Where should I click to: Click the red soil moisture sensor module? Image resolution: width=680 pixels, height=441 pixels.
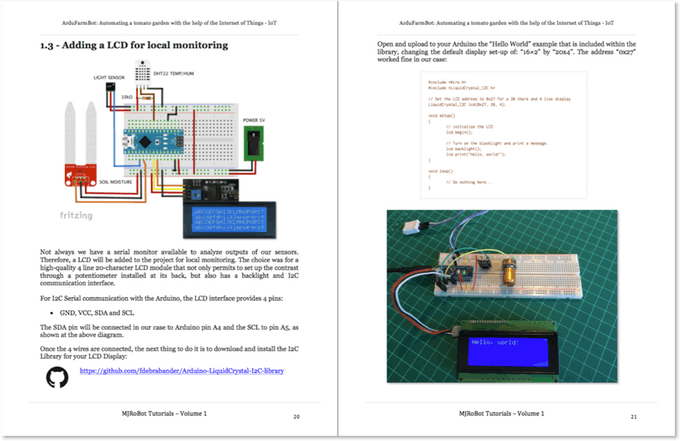pyautogui.click(x=81, y=176)
